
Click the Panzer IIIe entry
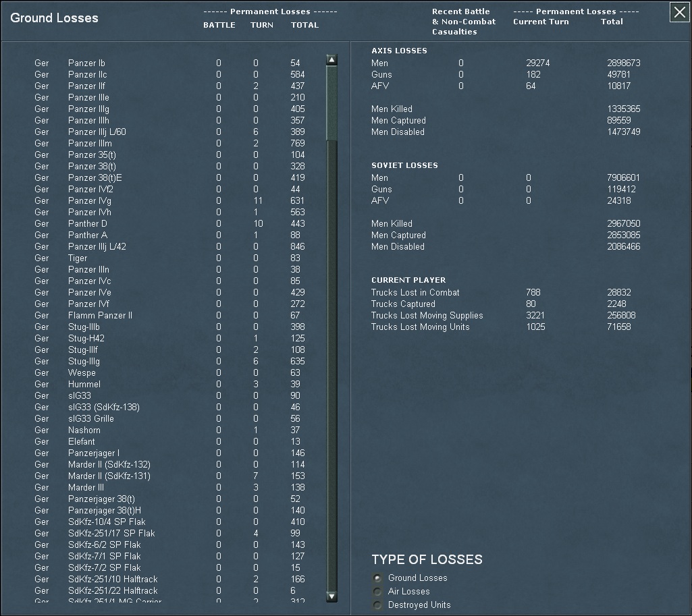pos(88,97)
